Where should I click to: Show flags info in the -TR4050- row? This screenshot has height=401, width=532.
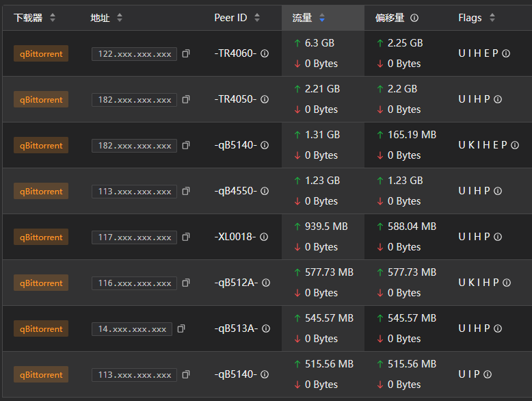point(498,99)
